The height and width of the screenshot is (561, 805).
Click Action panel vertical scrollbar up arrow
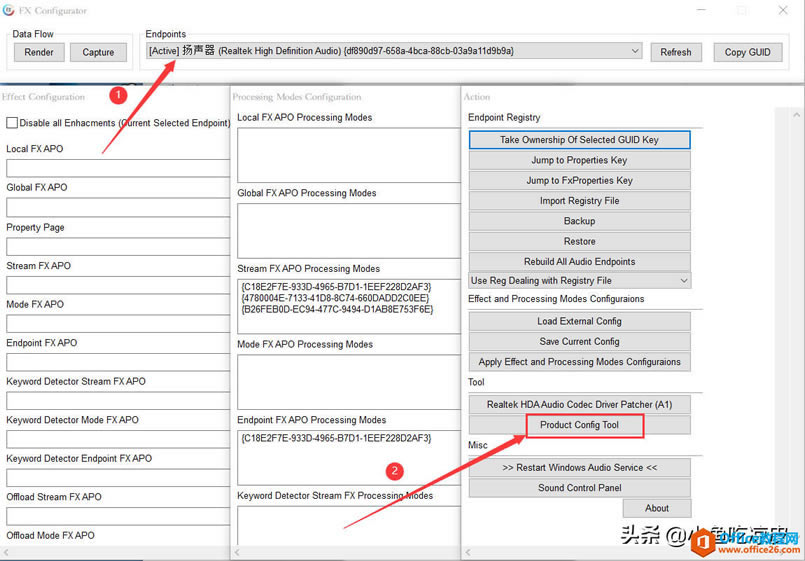click(x=796, y=115)
